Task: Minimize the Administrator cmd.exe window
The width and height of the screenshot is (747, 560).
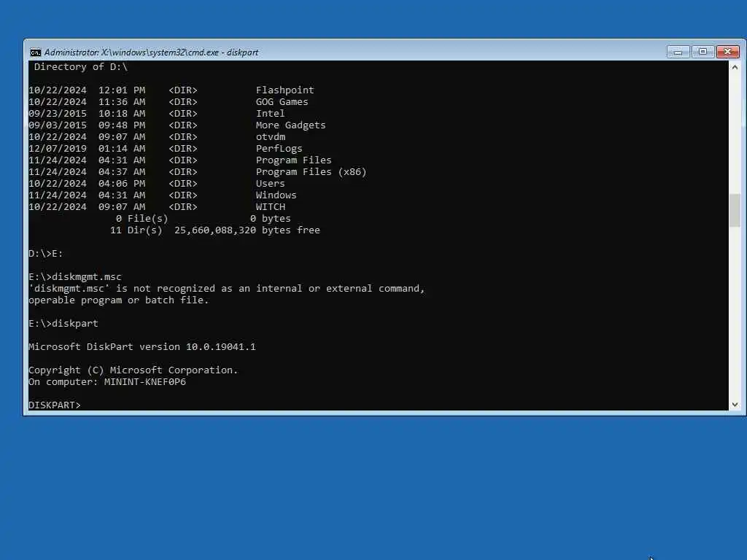Action: coord(678,52)
